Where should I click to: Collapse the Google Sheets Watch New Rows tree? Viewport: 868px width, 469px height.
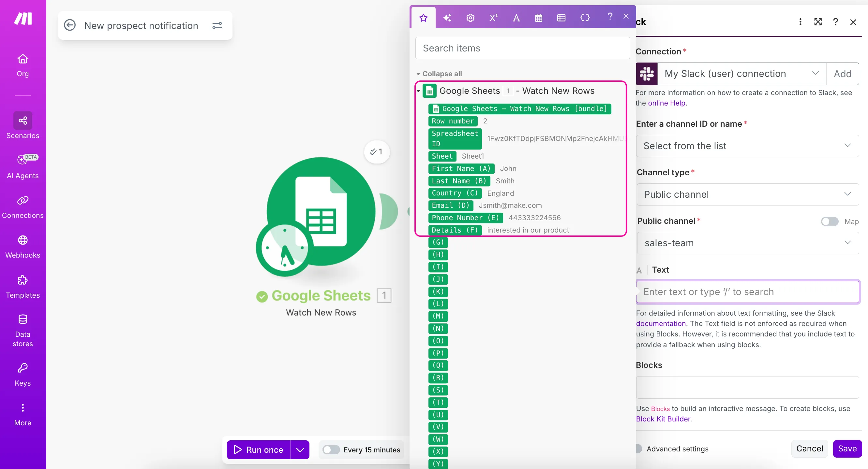pos(418,91)
